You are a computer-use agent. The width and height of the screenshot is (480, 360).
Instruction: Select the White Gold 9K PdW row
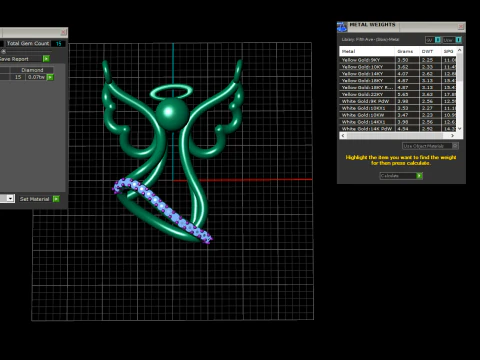398,101
